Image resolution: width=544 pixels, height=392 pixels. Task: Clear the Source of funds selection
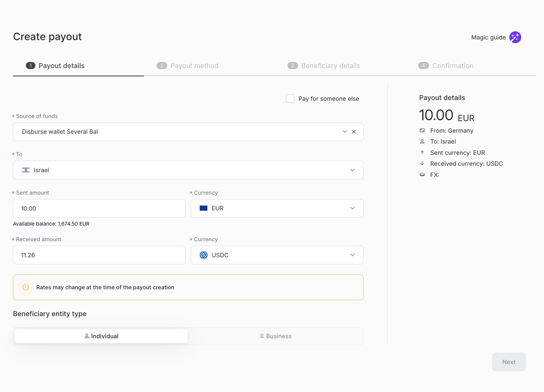[354, 132]
